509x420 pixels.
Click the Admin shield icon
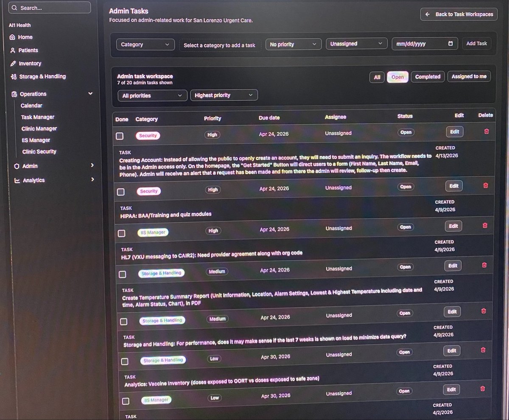[17, 166]
